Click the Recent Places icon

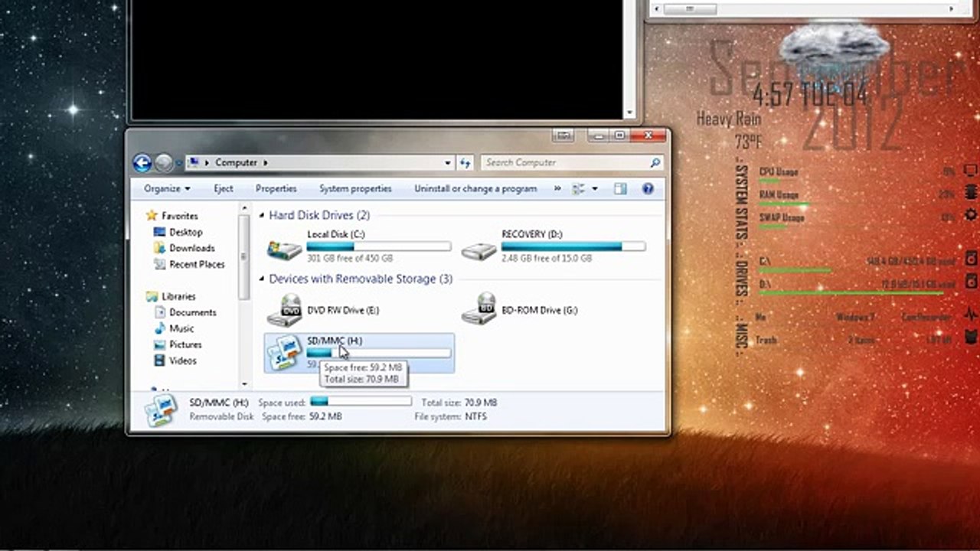click(159, 264)
